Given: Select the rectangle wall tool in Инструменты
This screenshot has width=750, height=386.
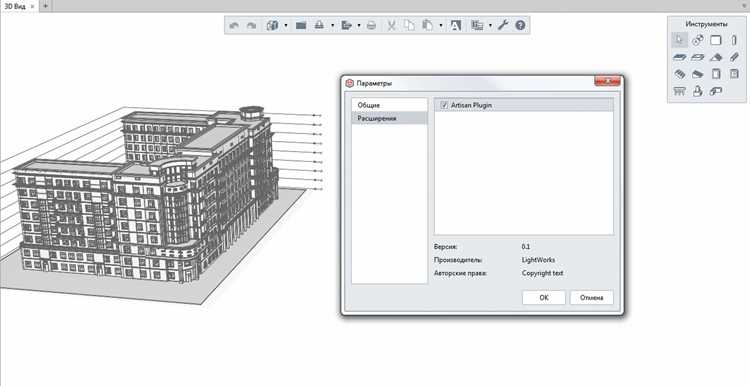Looking at the screenshot, I should point(716,40).
